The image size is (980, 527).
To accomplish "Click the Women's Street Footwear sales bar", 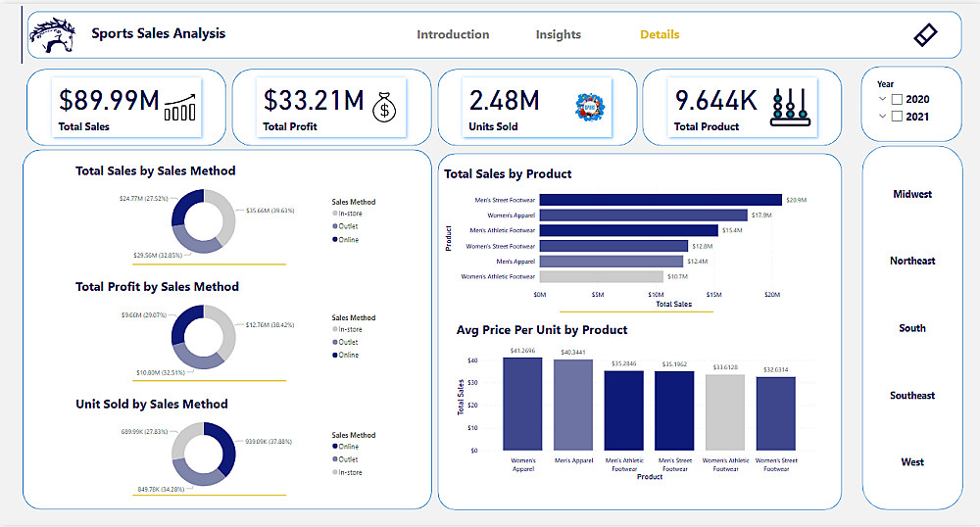I will pos(613,246).
